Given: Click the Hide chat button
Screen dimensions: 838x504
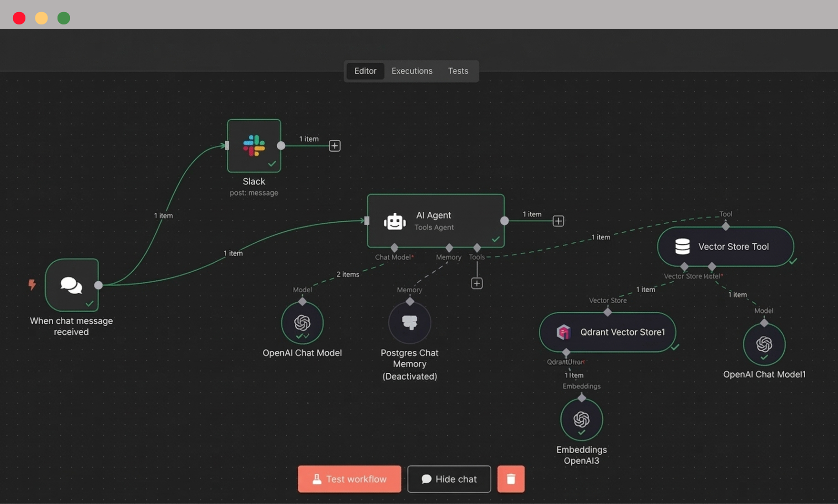Looking at the screenshot, I should pos(449,479).
